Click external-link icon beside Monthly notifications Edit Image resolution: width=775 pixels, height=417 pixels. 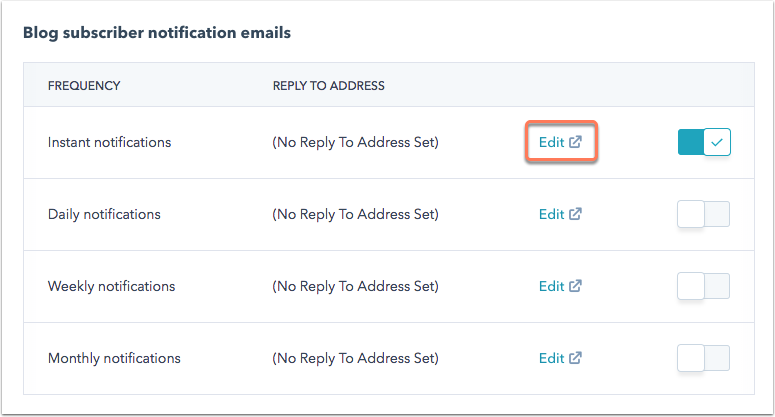pyautogui.click(x=575, y=358)
